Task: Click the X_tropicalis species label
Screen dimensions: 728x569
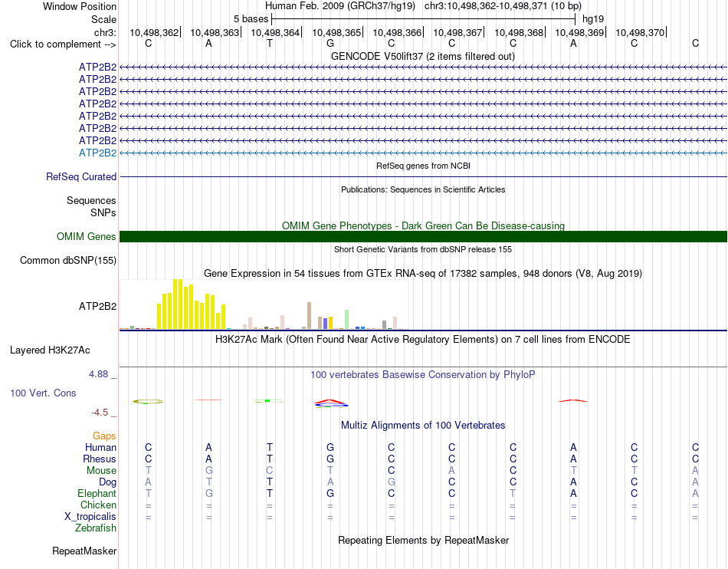Action: pyautogui.click(x=90, y=517)
